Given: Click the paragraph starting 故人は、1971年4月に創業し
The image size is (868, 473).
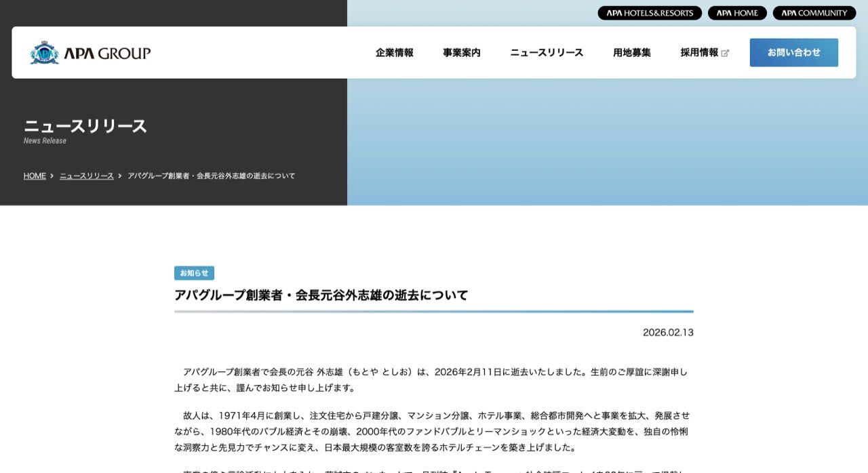Looking at the screenshot, I should 432,432.
